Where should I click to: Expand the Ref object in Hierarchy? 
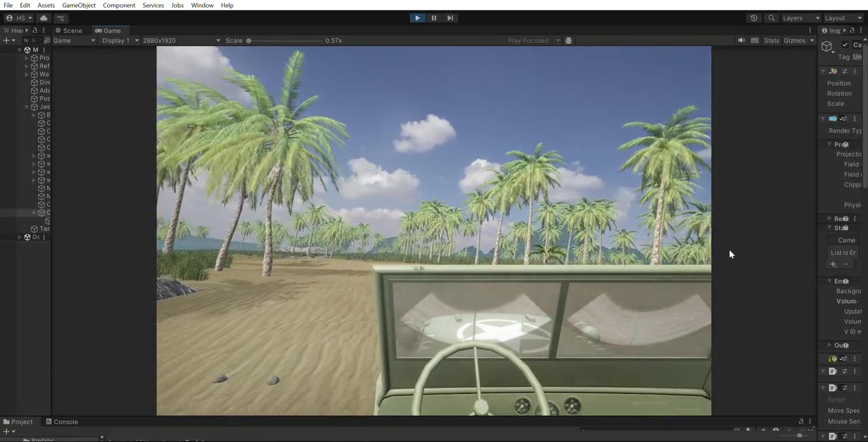pyautogui.click(x=26, y=66)
